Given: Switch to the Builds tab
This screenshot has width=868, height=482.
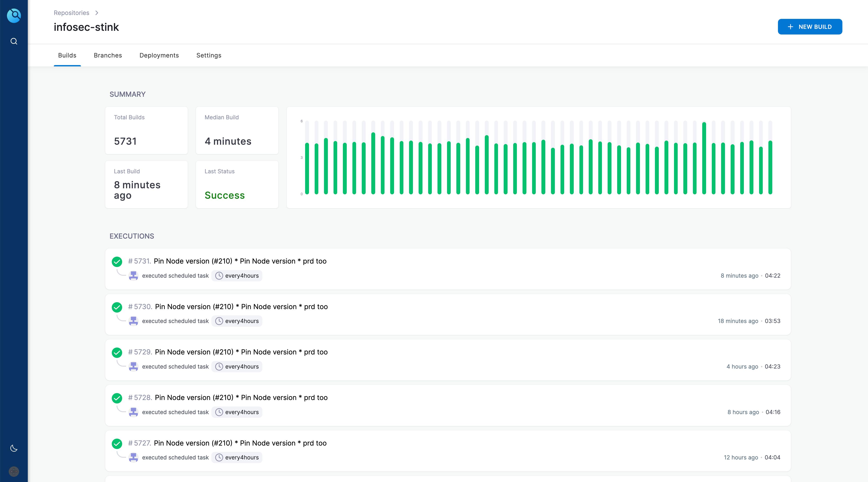Looking at the screenshot, I should (x=67, y=55).
